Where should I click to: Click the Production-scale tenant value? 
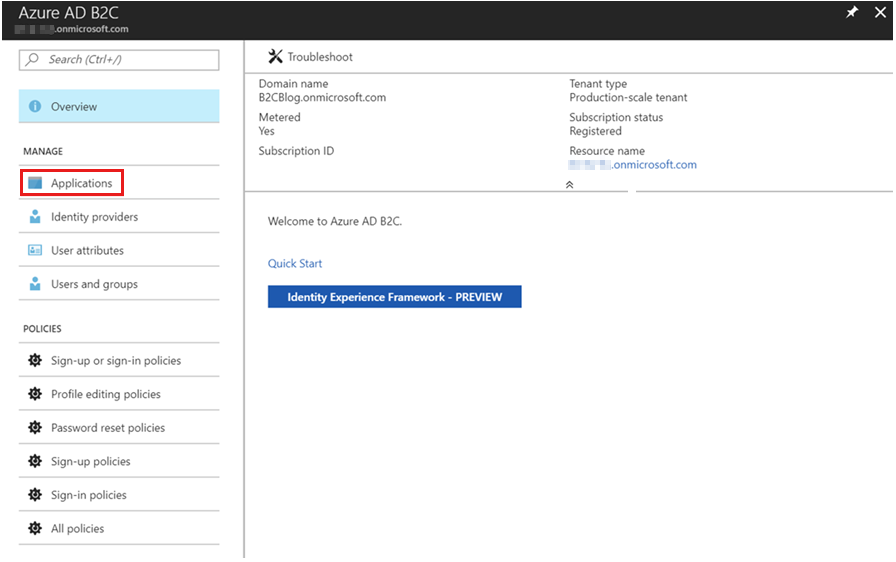[x=628, y=97]
